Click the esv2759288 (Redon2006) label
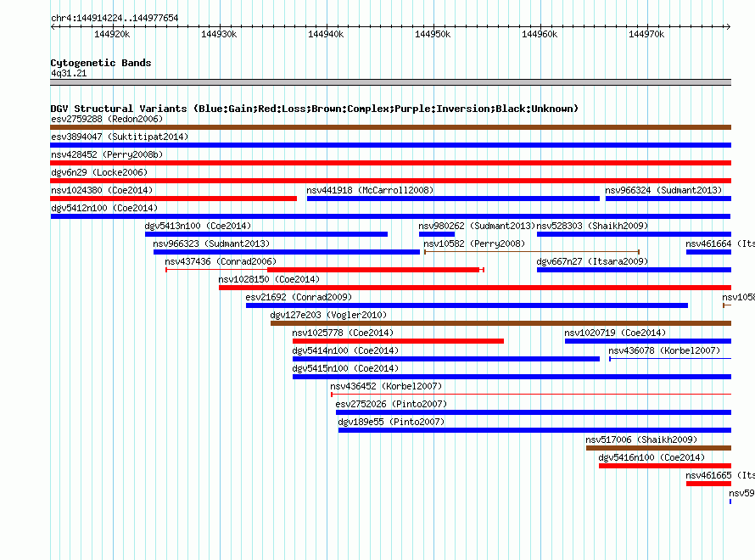Viewport: 755px width, 560px height. (x=107, y=119)
